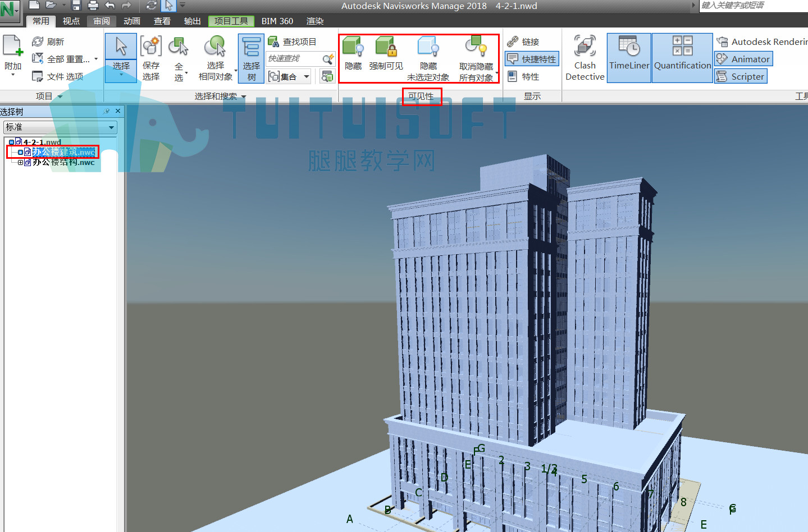This screenshot has width=808, height=532.
Task: Toggle the TimeLiner window
Action: pyautogui.click(x=629, y=58)
